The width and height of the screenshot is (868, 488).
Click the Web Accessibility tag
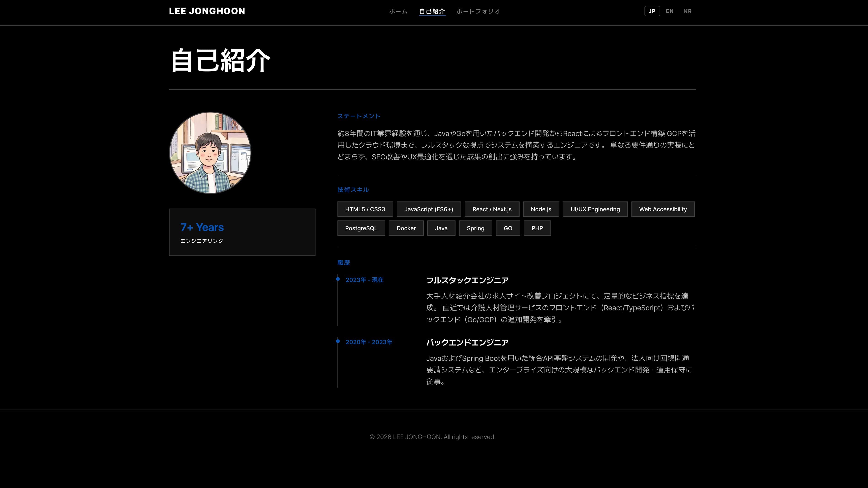[663, 209]
